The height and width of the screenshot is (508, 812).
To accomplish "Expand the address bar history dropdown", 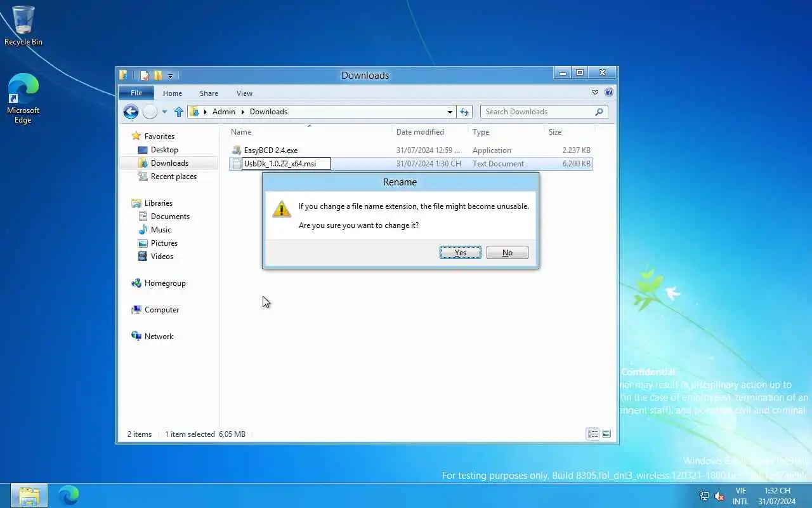I will tap(450, 112).
